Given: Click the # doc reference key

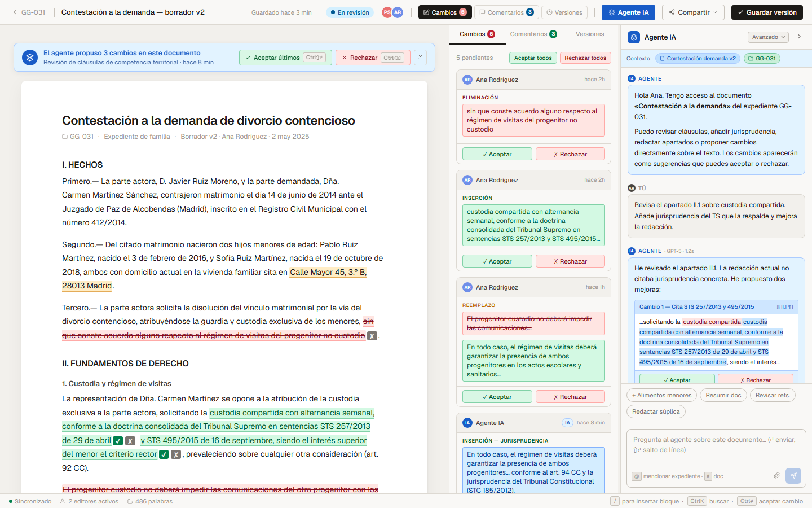Looking at the screenshot, I should (x=708, y=476).
